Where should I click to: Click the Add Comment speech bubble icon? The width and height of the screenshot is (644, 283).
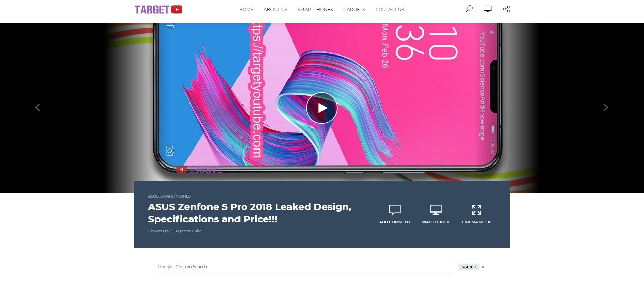(395, 210)
